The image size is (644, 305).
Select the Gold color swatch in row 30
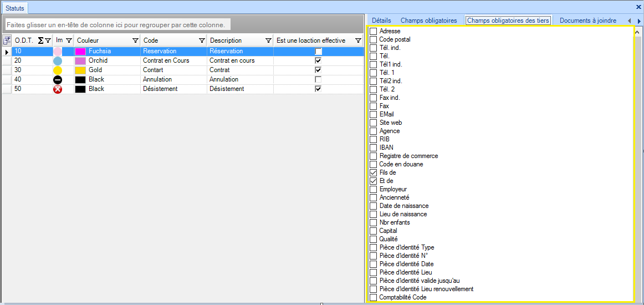80,70
